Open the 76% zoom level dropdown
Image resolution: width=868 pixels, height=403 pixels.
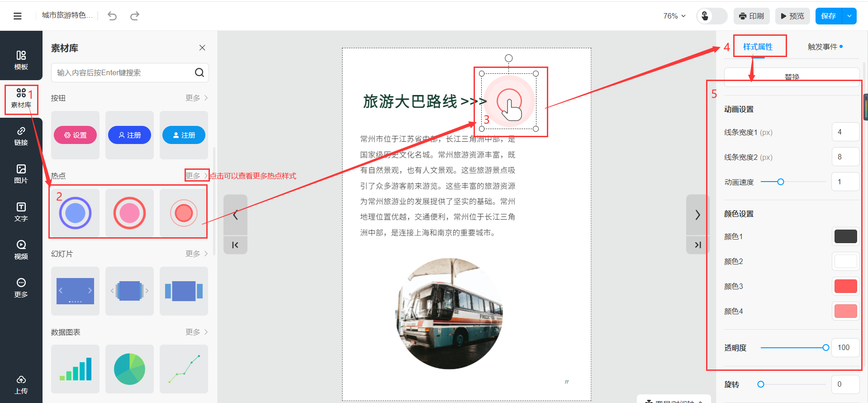(x=674, y=16)
